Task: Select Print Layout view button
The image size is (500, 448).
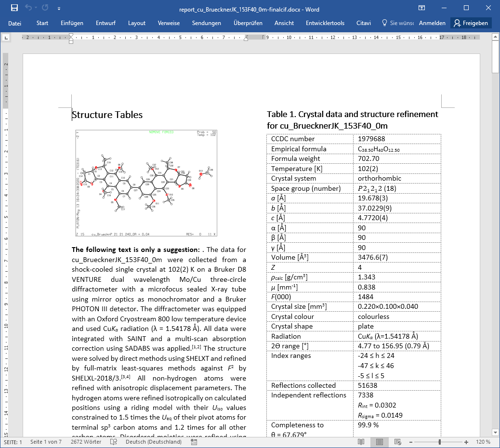Action: tap(379, 442)
